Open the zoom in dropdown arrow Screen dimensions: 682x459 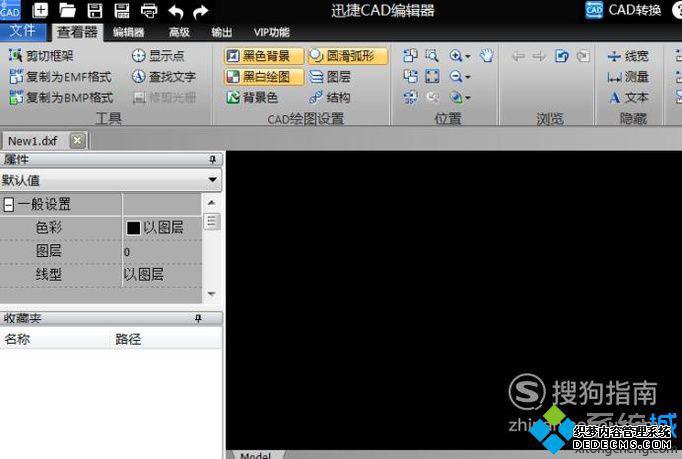(x=468, y=57)
